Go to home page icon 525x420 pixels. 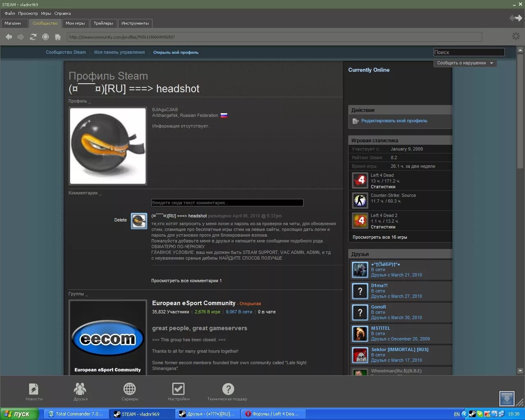tap(58, 37)
